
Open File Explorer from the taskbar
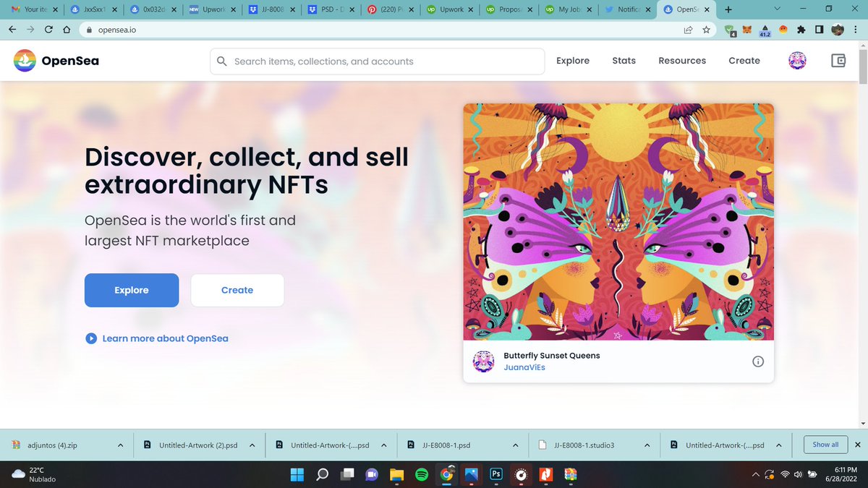coord(396,474)
